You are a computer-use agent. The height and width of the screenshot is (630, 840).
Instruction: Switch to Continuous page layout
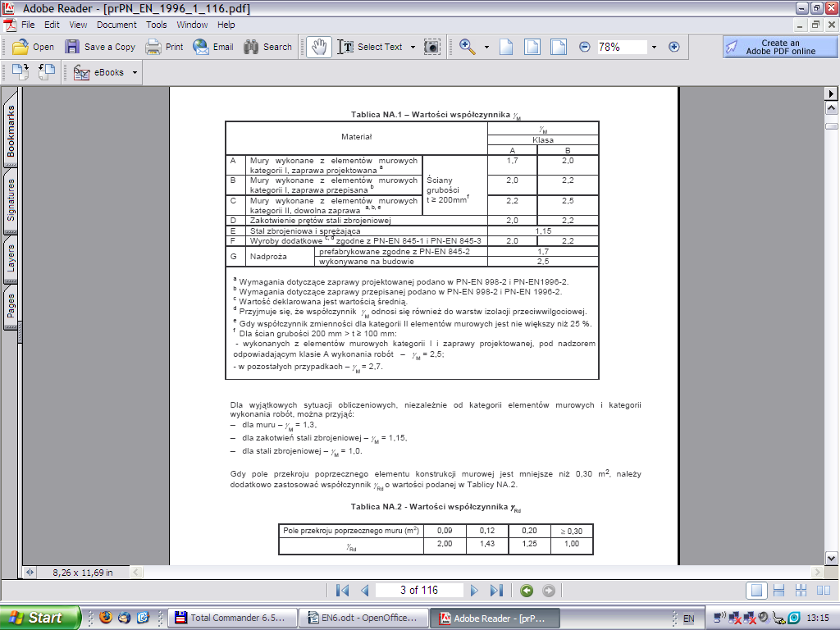[x=779, y=591]
